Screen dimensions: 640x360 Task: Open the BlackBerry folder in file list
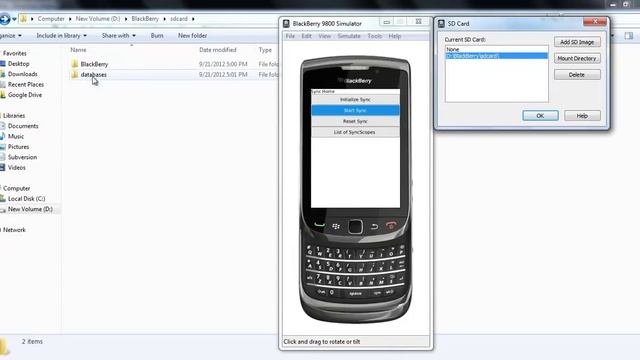coord(94,64)
